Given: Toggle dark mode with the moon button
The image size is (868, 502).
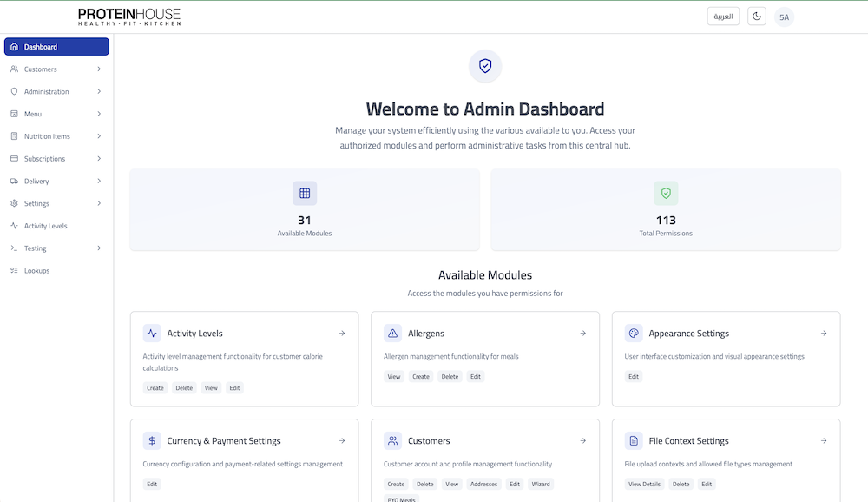Looking at the screenshot, I should coord(757,17).
